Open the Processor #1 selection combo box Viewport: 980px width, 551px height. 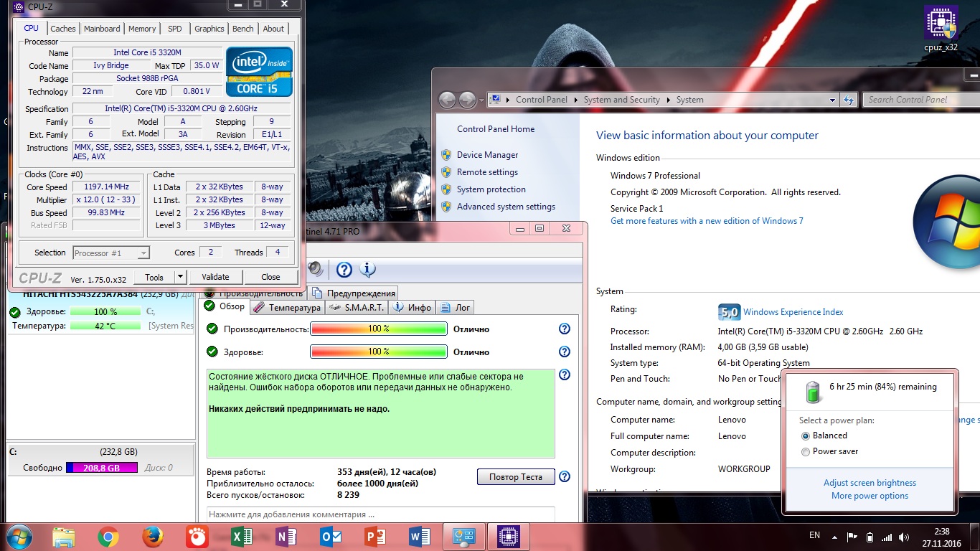(111, 253)
